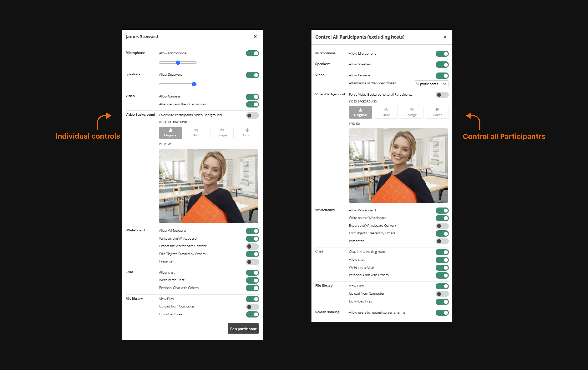588x370 pixels.
Task: Toggle Allow Microphone for James Steward
Action: coord(252,53)
